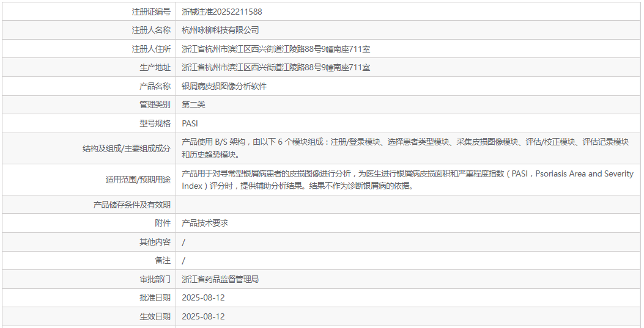Viewport: 644px width, 328px height.
Task: Click the address value in the 生产地址 row
Action: 276,67
